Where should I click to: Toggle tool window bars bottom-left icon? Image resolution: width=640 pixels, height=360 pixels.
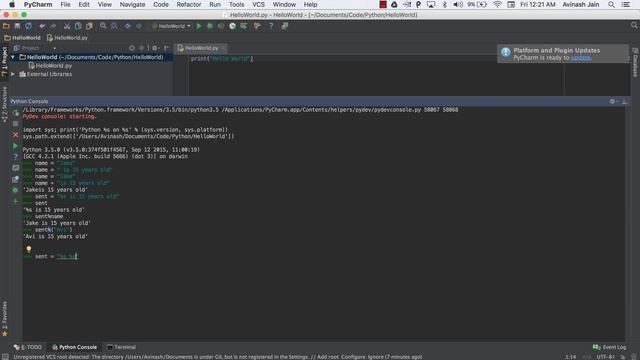pyautogui.click(x=5, y=357)
